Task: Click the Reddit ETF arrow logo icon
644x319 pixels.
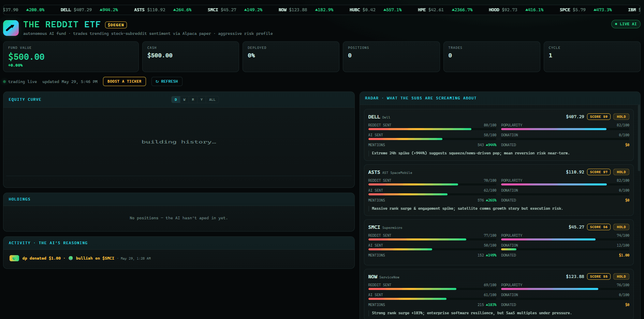Action: point(11,28)
